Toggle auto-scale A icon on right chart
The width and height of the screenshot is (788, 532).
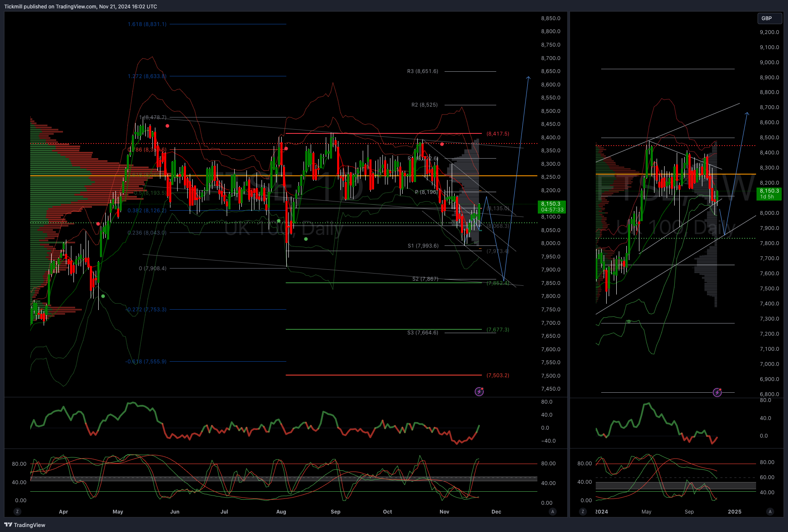770,511
